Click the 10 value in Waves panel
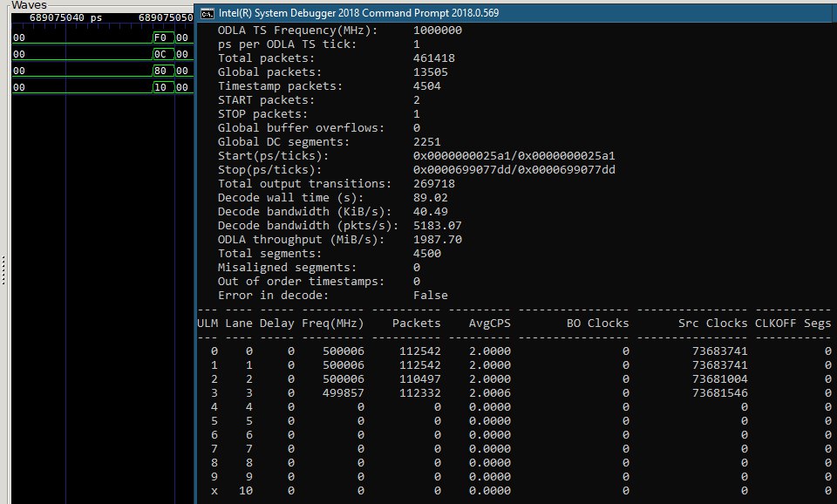Screen dimensions: 837x504 [160, 87]
